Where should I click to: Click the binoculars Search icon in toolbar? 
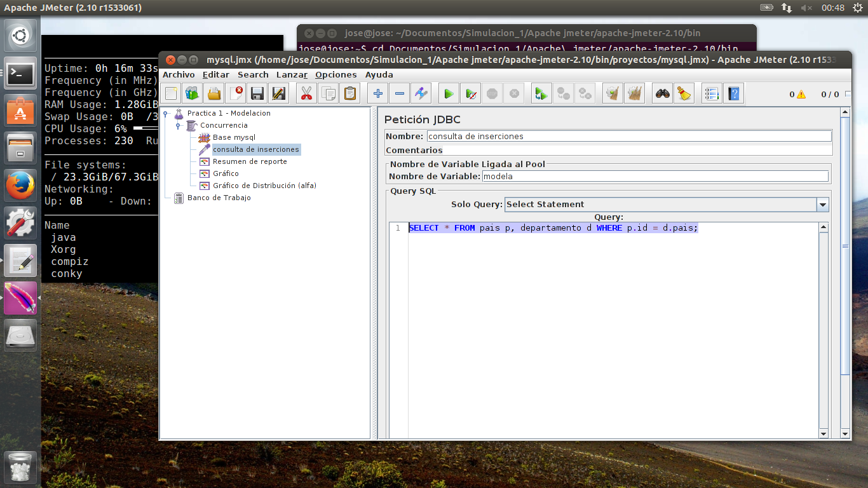pyautogui.click(x=663, y=94)
